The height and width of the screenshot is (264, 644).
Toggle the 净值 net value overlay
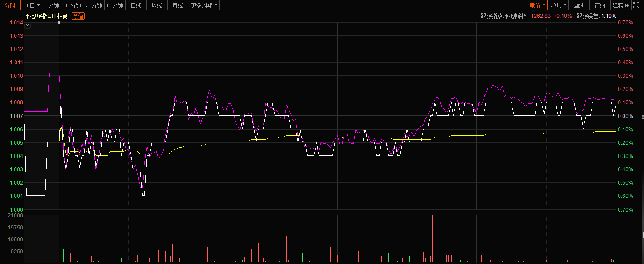78,16
